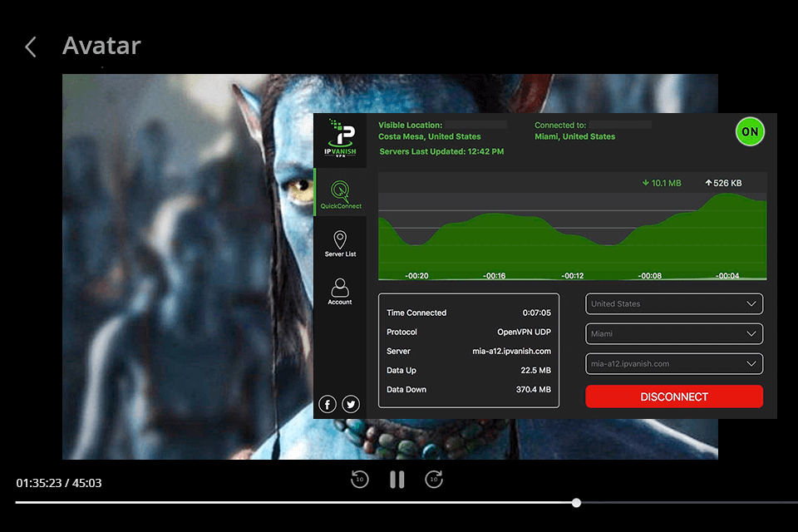Open IPVanish Twitter page icon
This screenshot has width=798, height=532.
pos(351,404)
